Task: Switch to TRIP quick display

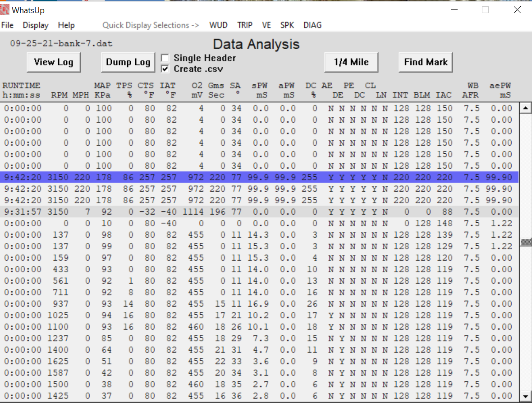Action: tap(245, 25)
